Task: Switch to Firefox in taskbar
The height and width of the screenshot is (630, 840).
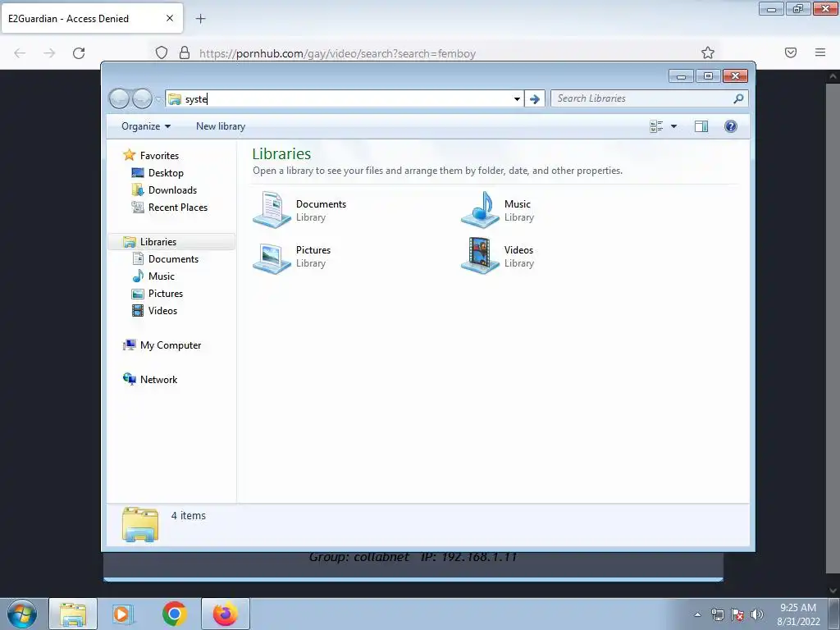Action: [x=225, y=614]
